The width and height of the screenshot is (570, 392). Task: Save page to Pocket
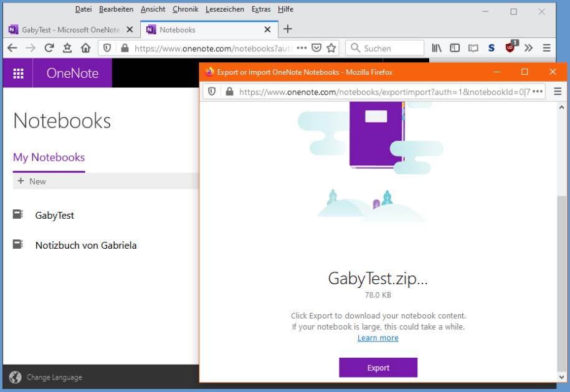click(316, 48)
